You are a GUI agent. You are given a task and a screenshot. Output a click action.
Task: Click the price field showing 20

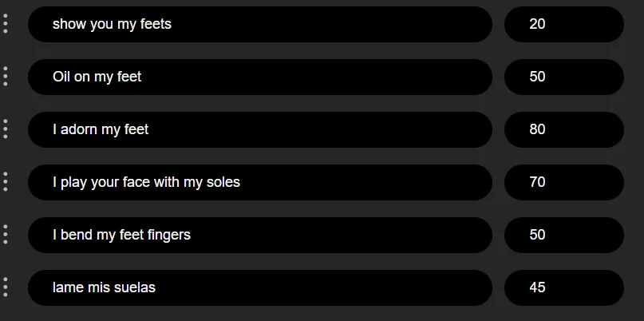pyautogui.click(x=563, y=24)
